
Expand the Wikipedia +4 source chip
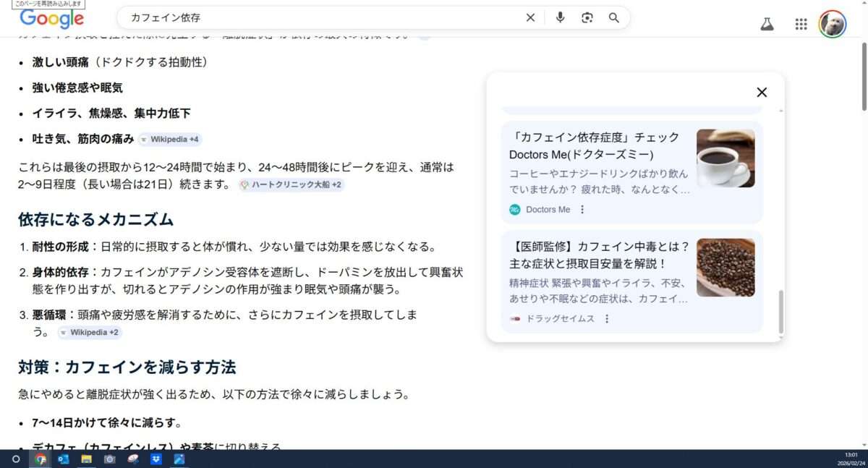(x=169, y=139)
